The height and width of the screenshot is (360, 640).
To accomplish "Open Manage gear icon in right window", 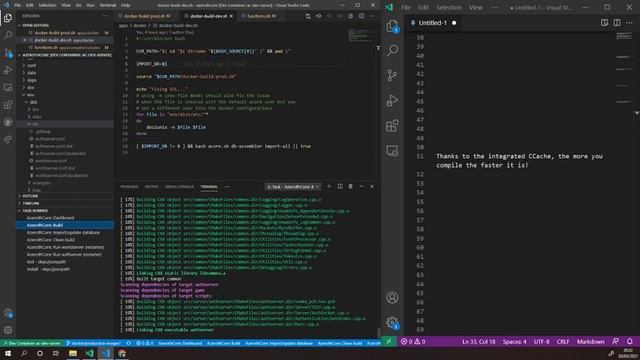I will pos(392,323).
